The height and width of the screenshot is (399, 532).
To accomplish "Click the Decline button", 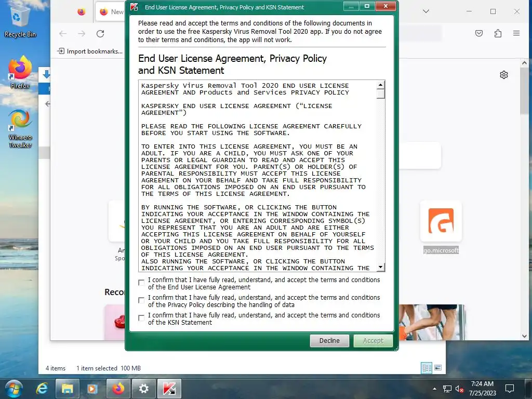I will [329, 341].
